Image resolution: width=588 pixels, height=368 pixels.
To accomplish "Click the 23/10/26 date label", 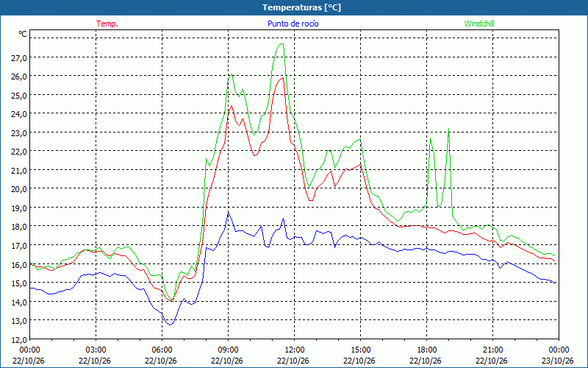I will (559, 361).
